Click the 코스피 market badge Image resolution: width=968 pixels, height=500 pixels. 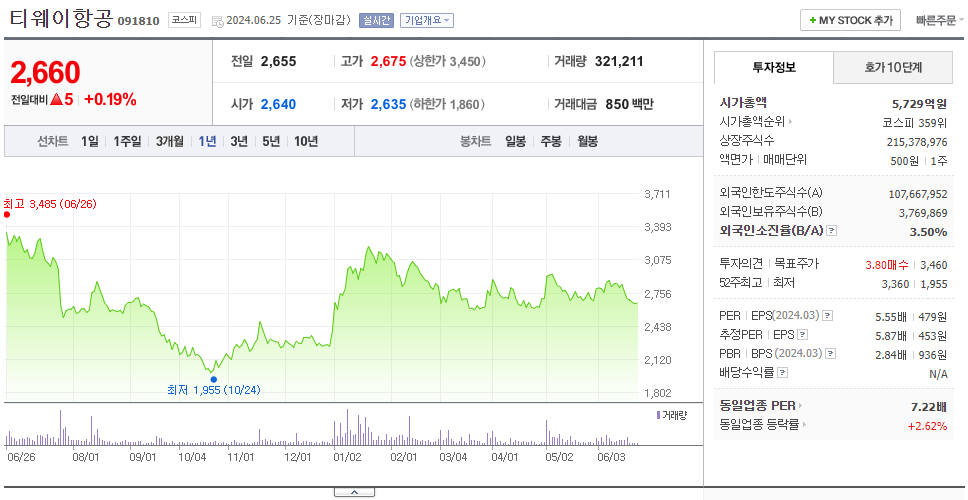(184, 20)
